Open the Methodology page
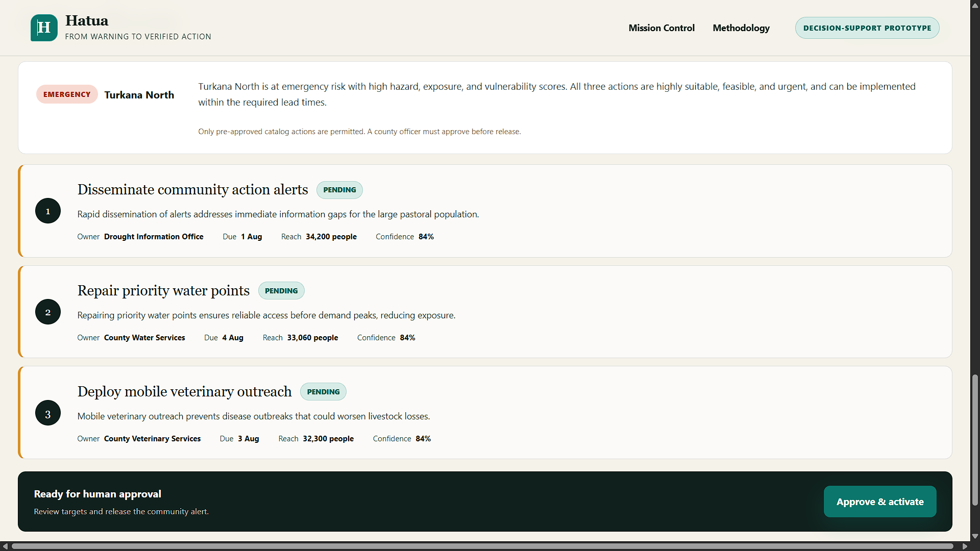Screen dimensions: 980x551 tap(741, 28)
